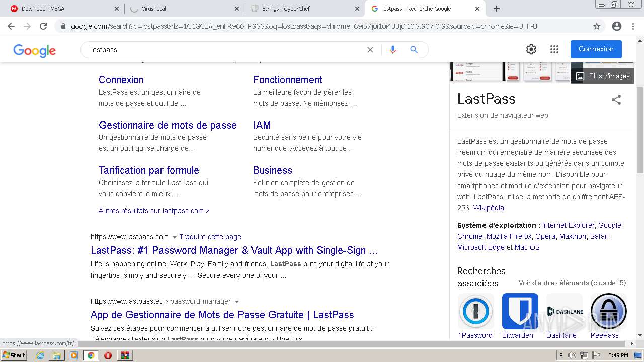Open Chrome profile avatar icon
Viewport: 644px width, 362px height.
(617, 26)
